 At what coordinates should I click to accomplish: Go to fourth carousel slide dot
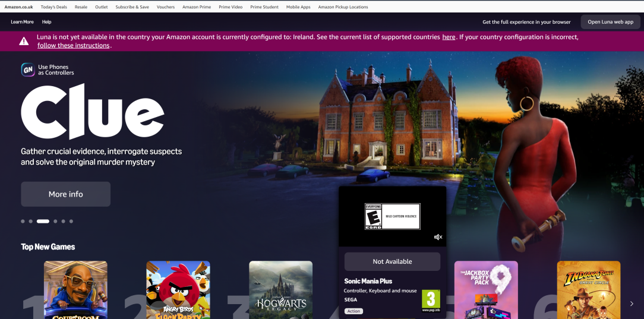(55, 222)
